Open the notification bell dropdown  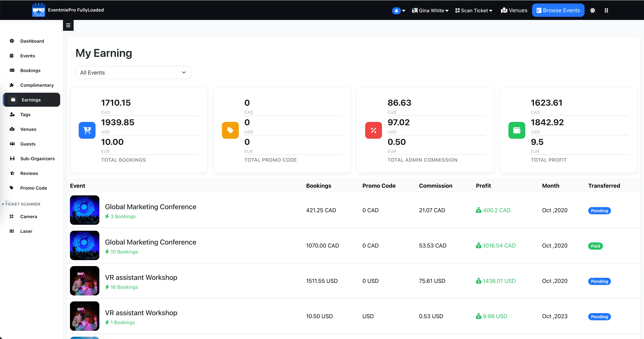click(x=399, y=11)
